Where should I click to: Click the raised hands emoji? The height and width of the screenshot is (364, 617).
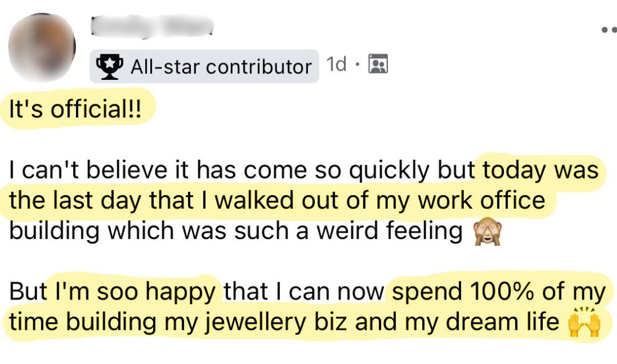(583, 323)
